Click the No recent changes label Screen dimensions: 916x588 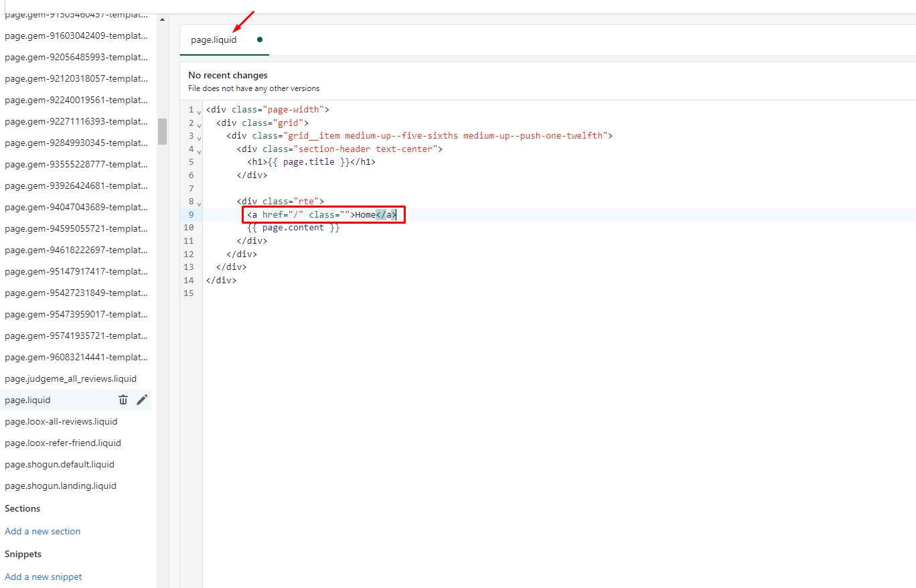coord(228,75)
